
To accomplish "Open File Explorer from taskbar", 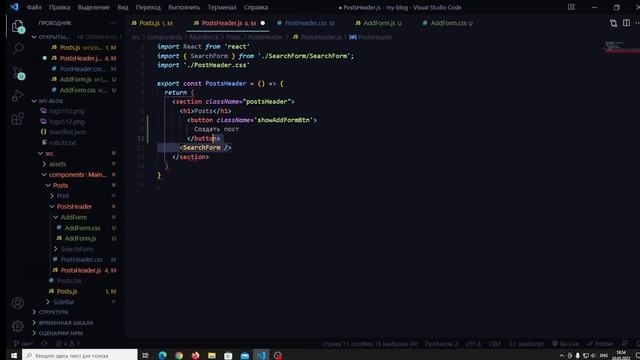I will [212, 355].
